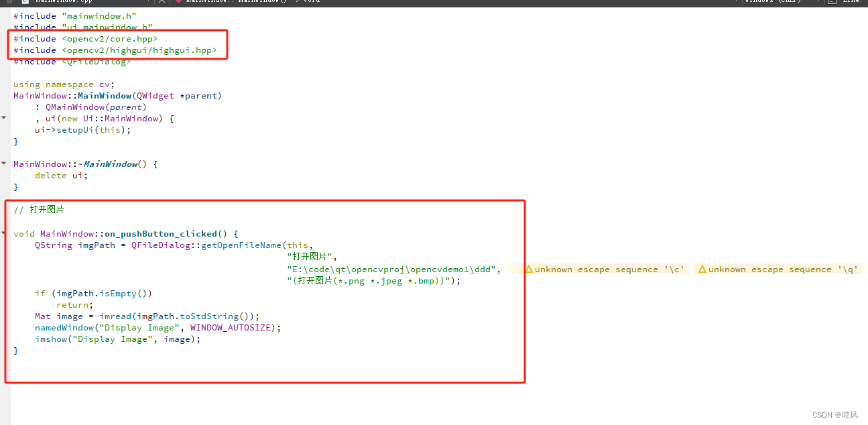Screen dimensions: 868x425
Task: Click the Mat image = imread line
Action: [x=147, y=316]
